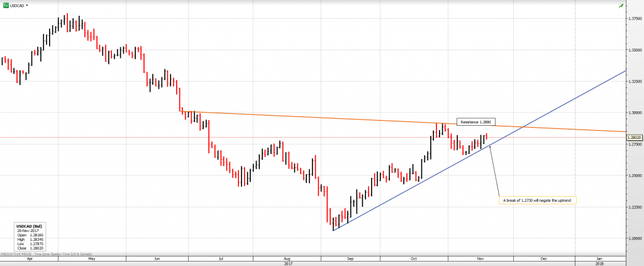
Task: Click the 2018 year label on axis
Action: tap(599, 263)
